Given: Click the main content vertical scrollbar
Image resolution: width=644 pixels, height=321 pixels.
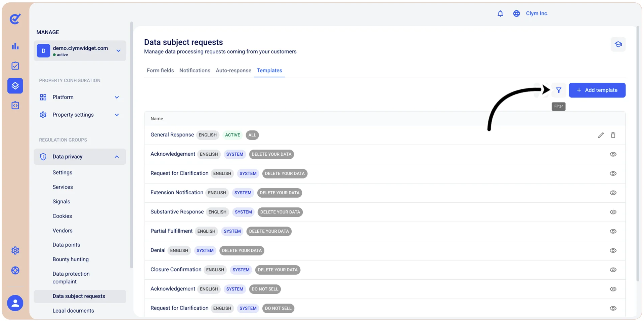Looking at the screenshot, I should (x=638, y=154).
